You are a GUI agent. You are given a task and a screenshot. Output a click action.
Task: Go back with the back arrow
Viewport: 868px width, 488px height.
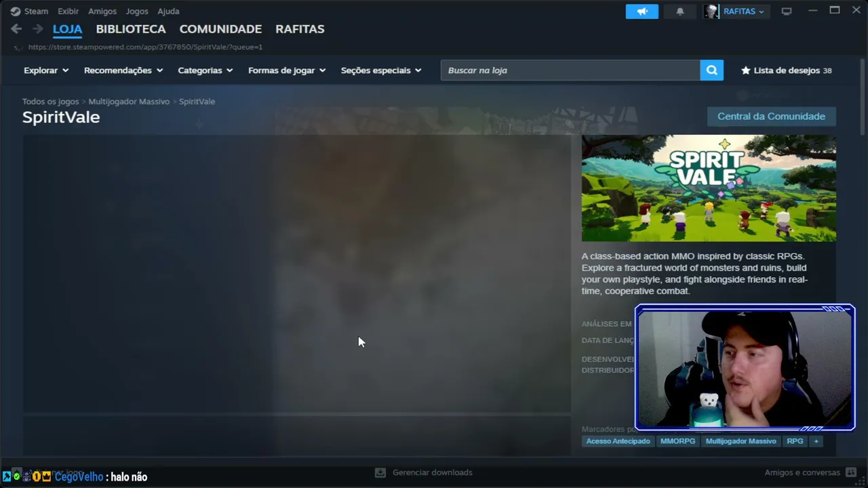tap(16, 29)
